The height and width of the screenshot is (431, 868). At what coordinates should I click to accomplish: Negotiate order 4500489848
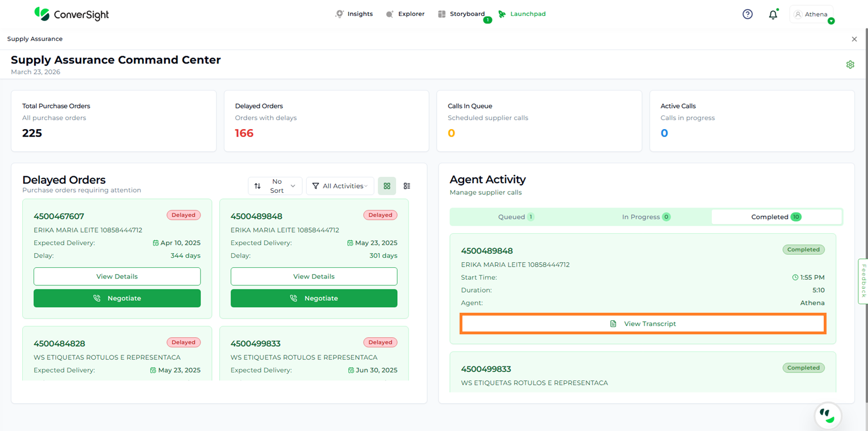(x=314, y=298)
